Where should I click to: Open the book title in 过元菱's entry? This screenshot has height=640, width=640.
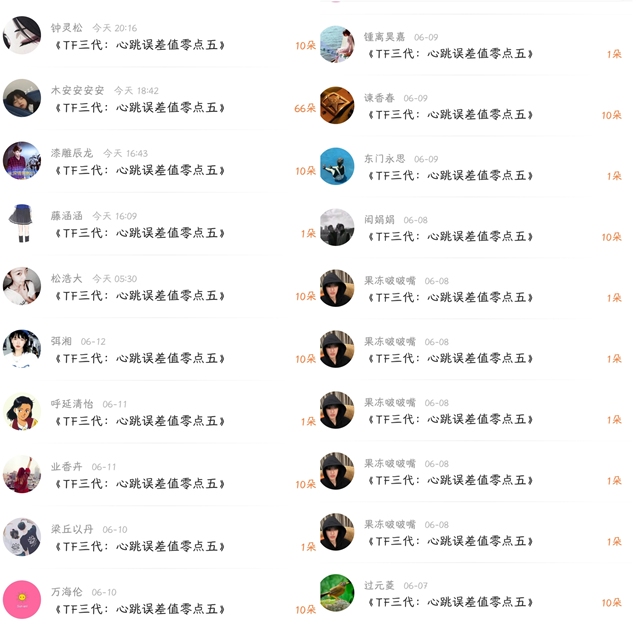[x=451, y=602]
